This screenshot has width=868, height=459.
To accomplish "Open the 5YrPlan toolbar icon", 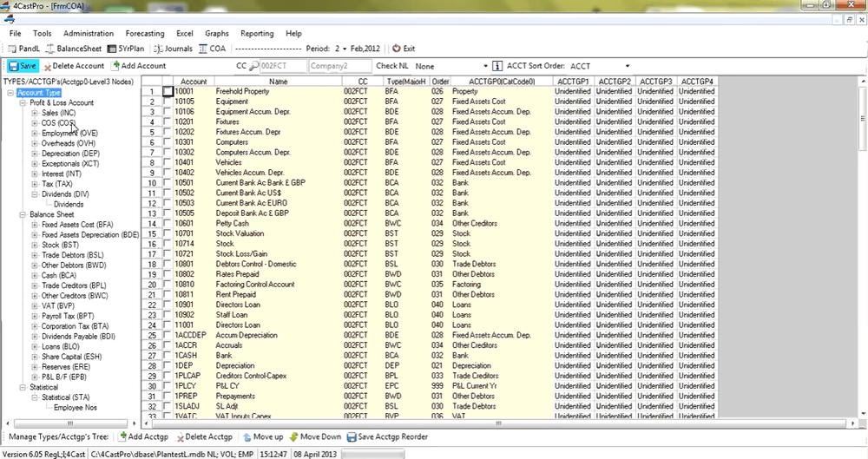I will coord(112,49).
